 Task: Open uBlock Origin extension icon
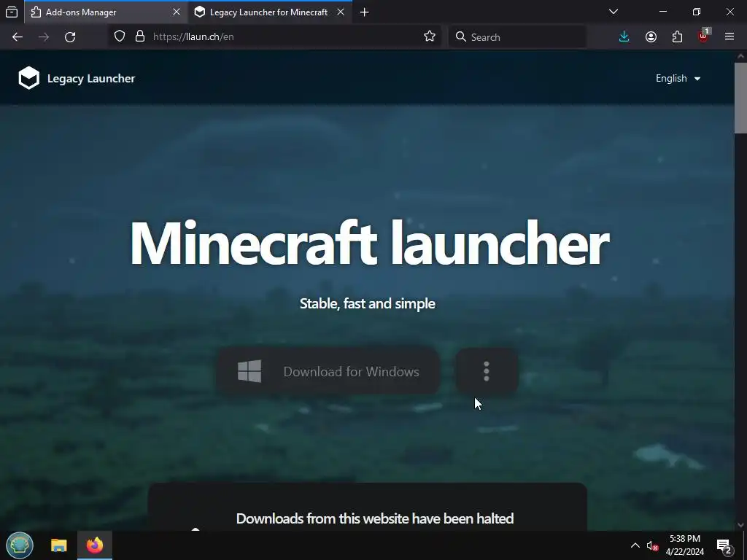point(703,36)
